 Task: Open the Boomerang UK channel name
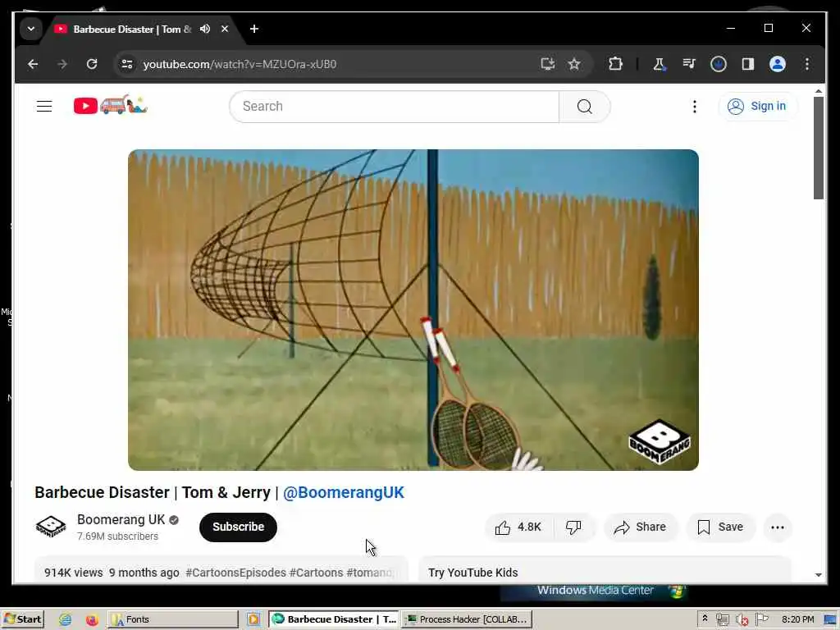click(x=121, y=519)
